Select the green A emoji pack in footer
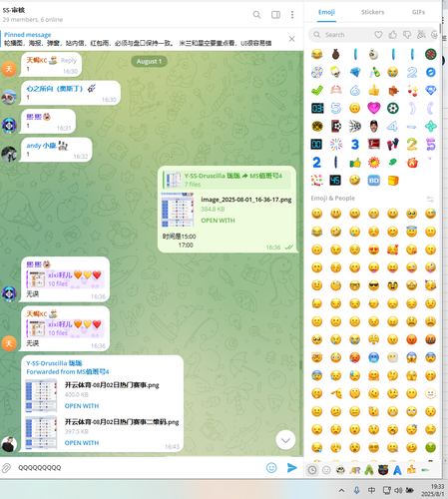448x499 pixels. click(369, 470)
